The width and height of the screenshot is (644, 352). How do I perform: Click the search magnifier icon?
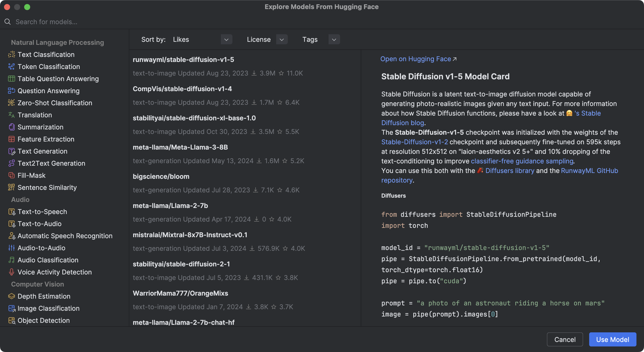[x=8, y=22]
